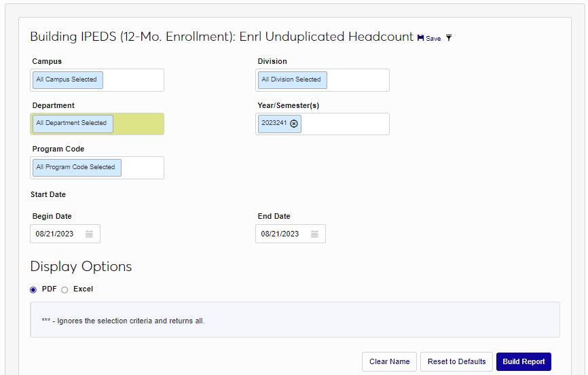
Task: Remove the 2023241 semester tag
Action: point(294,124)
